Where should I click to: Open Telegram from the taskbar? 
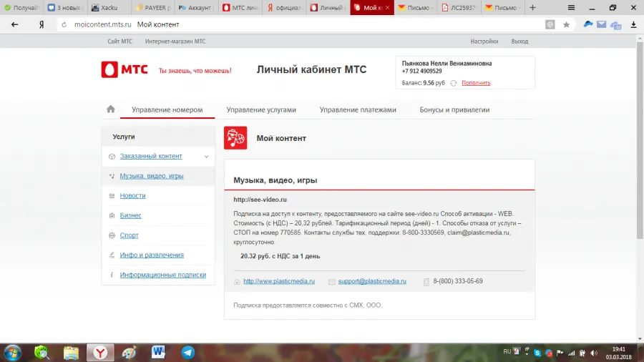coord(187,352)
